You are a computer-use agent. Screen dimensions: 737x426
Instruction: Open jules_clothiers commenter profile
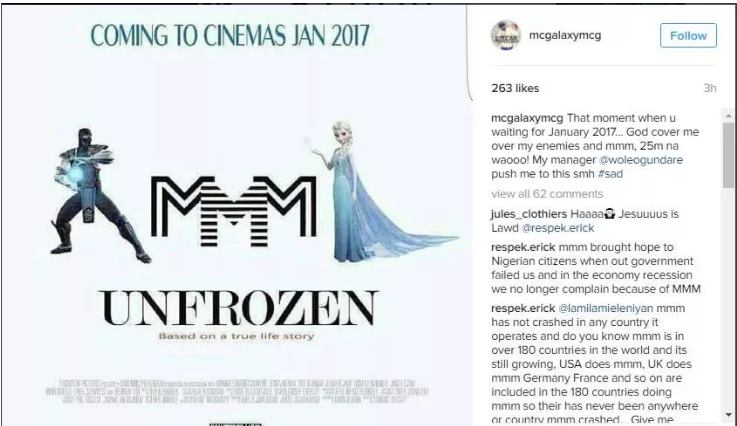coord(529,214)
